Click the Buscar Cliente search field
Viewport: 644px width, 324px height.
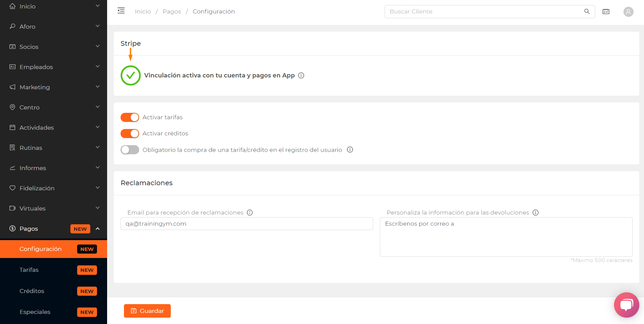click(489, 11)
